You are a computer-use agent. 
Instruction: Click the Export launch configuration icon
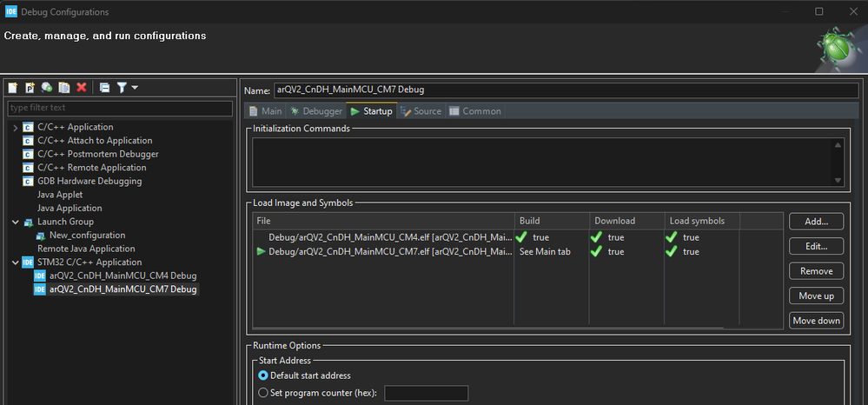(47, 88)
